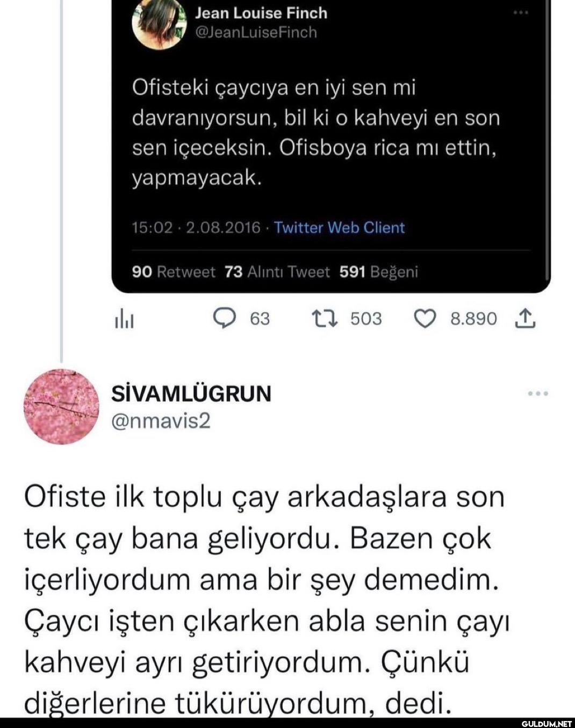Open the 15:02 · 2.08.2016 timestamp
The width and height of the screenshot is (575, 728).
[x=196, y=227]
